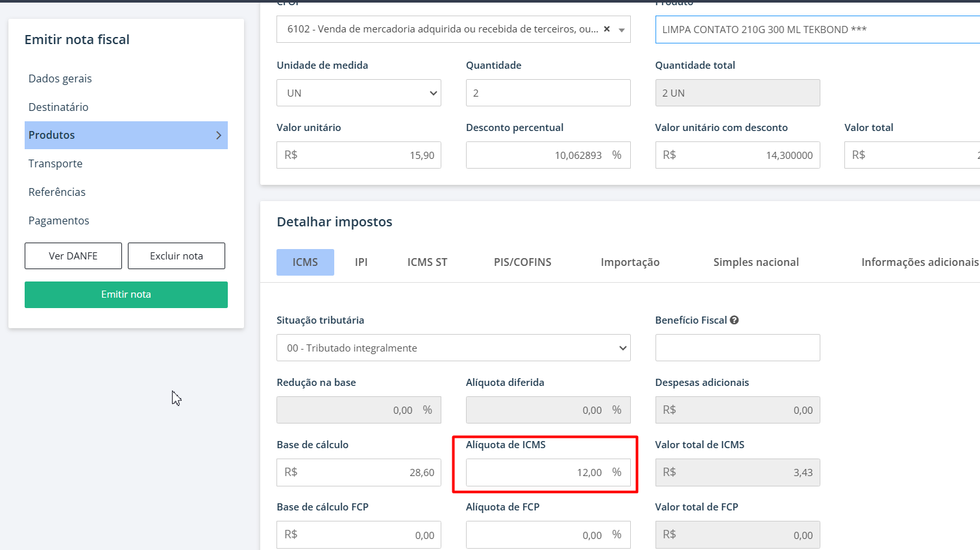Click the Benefício Fiscal help icon
Viewport: 980px width, 550px height.
734,320
